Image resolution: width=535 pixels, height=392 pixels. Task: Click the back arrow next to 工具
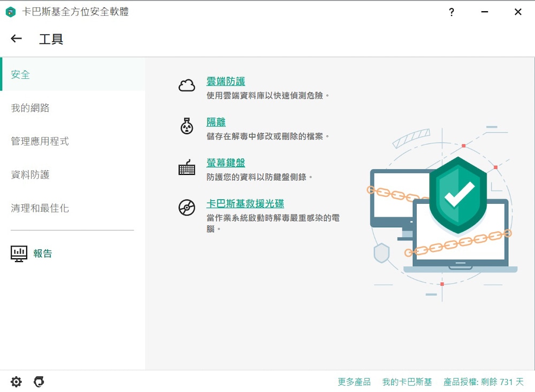point(17,39)
